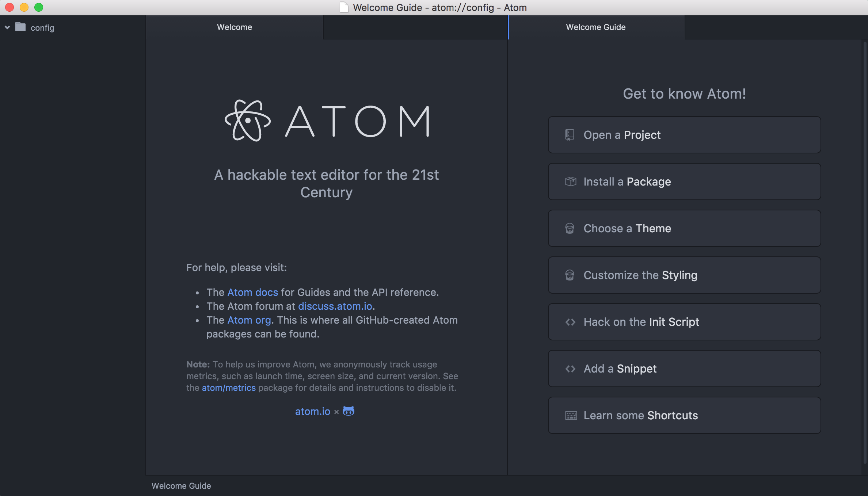Viewport: 868px width, 496px height.
Task: Collapse the config folder in the tree view
Action: click(7, 27)
